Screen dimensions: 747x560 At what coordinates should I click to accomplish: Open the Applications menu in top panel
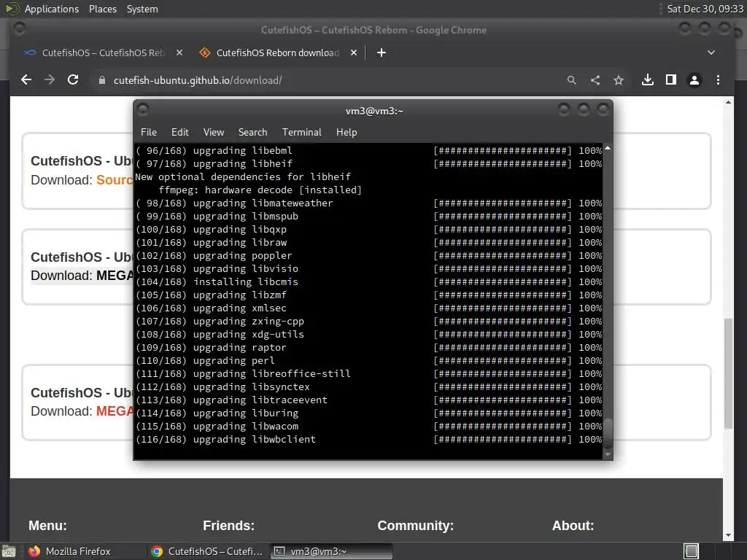click(x=52, y=9)
